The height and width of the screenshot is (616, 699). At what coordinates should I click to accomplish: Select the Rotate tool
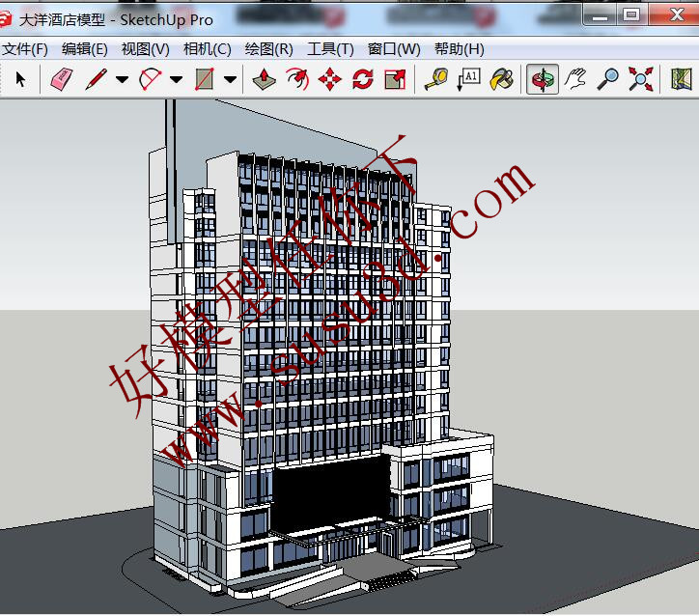(x=362, y=79)
